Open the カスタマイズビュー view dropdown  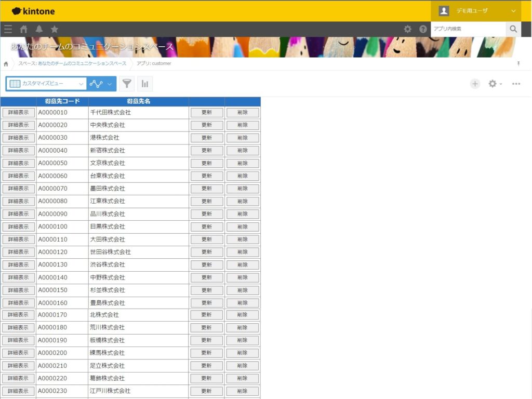pos(46,84)
